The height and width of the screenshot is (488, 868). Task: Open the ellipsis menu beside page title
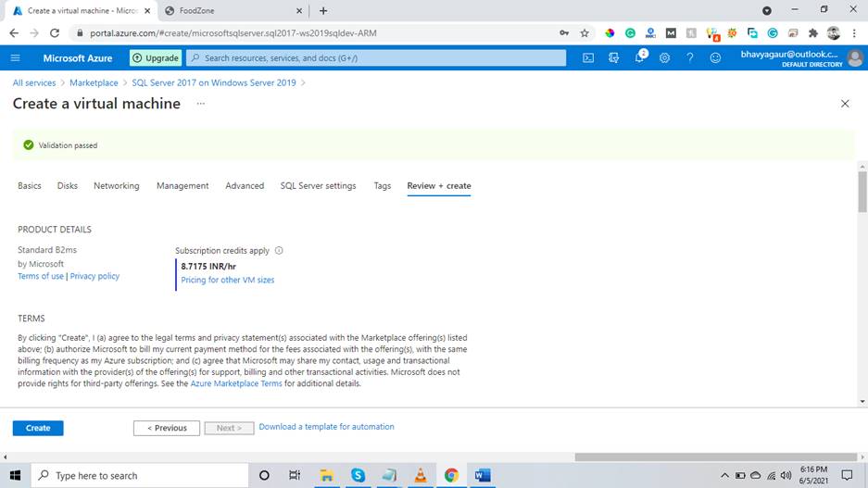pos(200,104)
